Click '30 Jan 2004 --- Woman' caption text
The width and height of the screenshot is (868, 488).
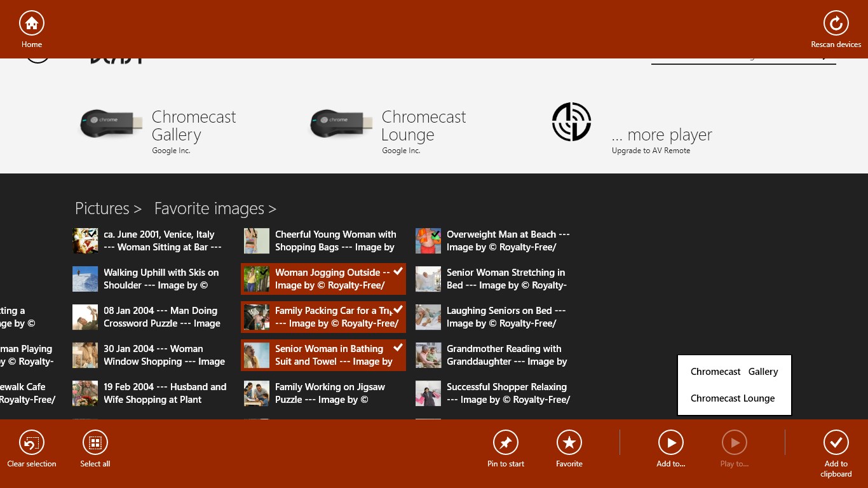coord(153,349)
